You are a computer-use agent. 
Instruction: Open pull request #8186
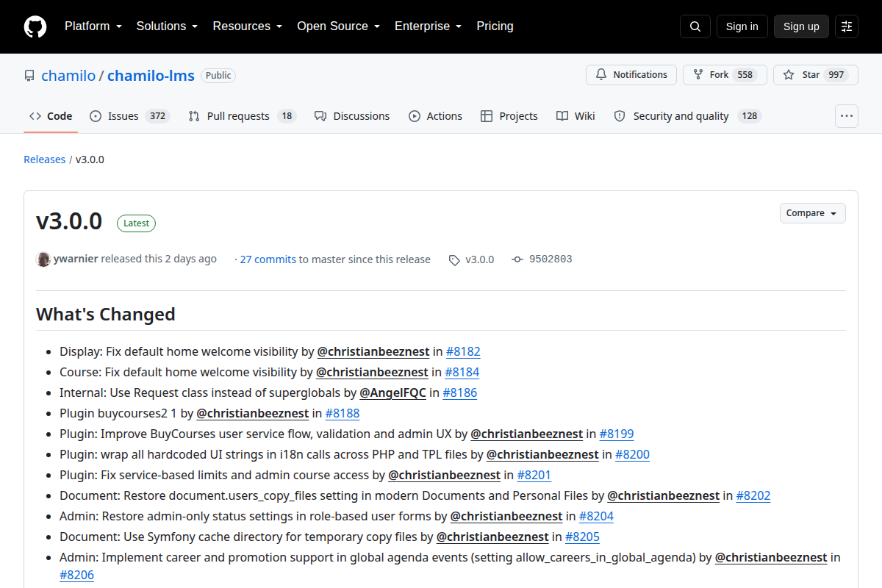tap(460, 392)
